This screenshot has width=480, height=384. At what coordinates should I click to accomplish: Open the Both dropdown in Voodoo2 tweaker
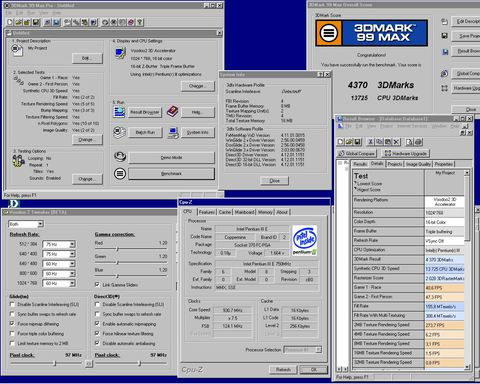click(40, 224)
